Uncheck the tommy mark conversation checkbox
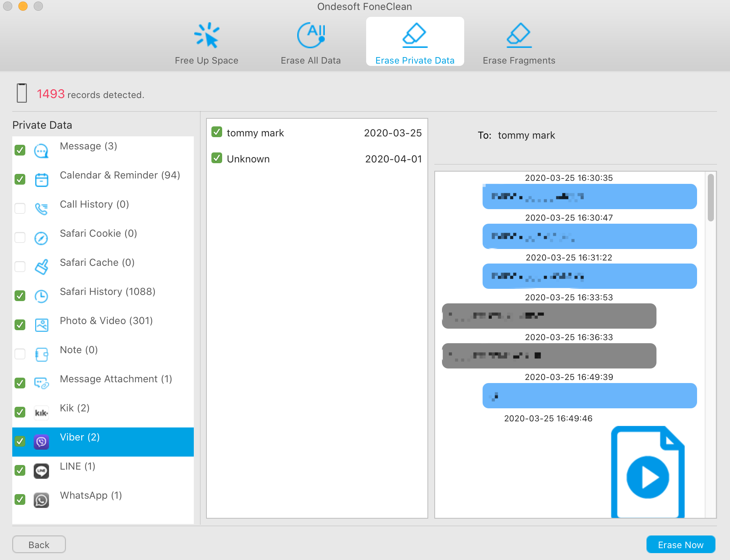Screen dimensions: 730x560 pyautogui.click(x=217, y=132)
